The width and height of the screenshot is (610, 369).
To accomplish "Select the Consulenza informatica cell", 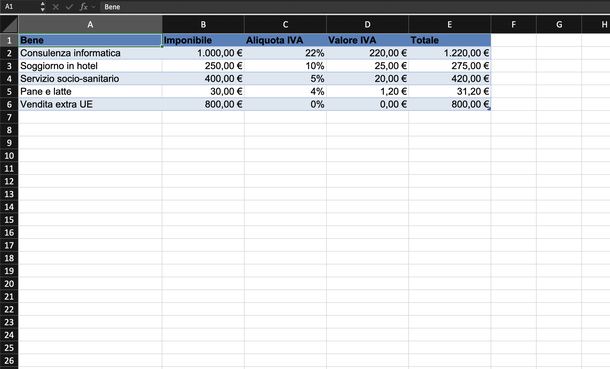I will [90, 53].
